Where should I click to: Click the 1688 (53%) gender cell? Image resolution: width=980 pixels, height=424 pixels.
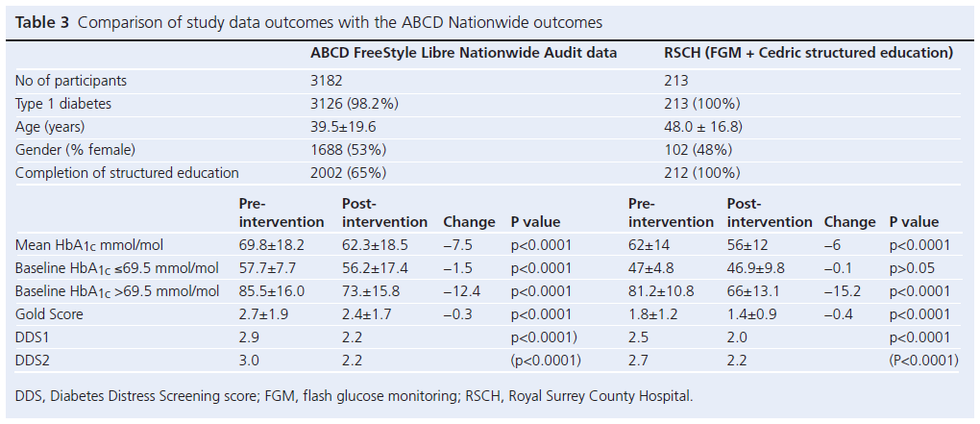[x=344, y=150]
